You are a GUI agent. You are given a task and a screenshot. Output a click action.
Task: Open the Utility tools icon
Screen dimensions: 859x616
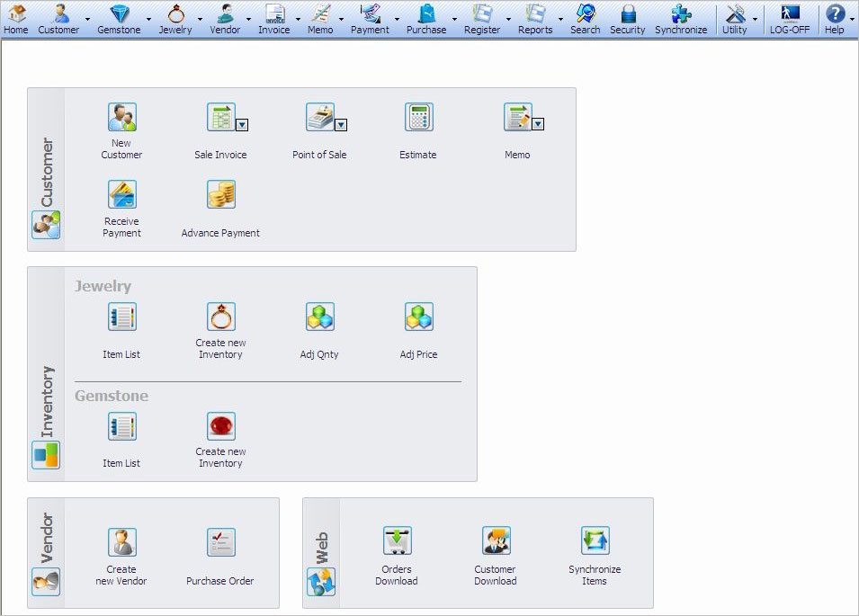735,19
